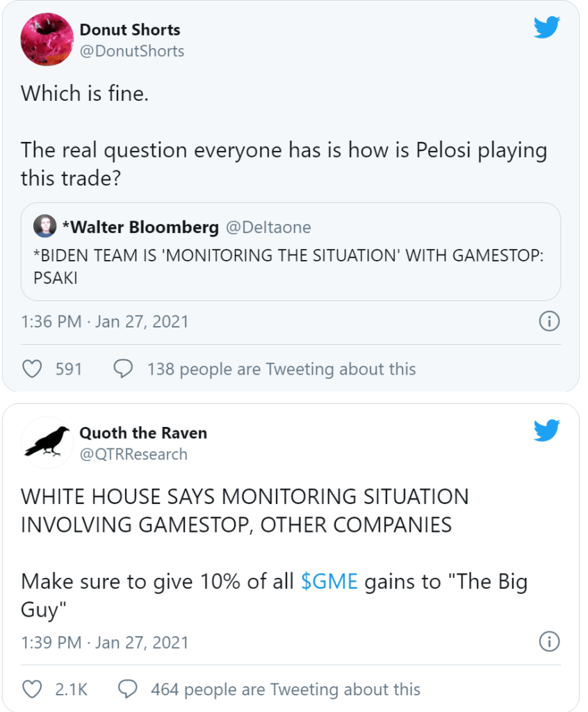588x712 pixels.
Task: Click reply bubble icon on Quoth the Raven tweet
Action: pyautogui.click(x=127, y=689)
